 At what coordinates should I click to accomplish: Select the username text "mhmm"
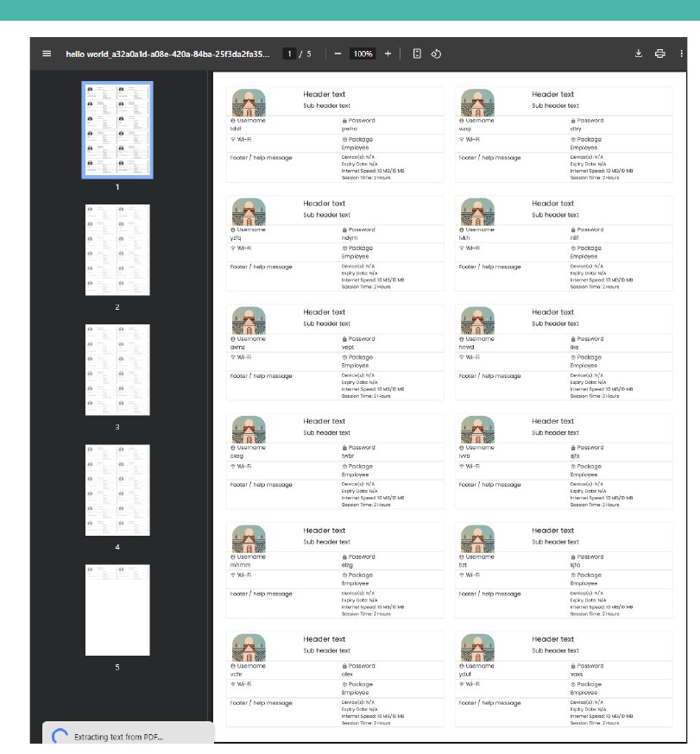pyautogui.click(x=240, y=565)
